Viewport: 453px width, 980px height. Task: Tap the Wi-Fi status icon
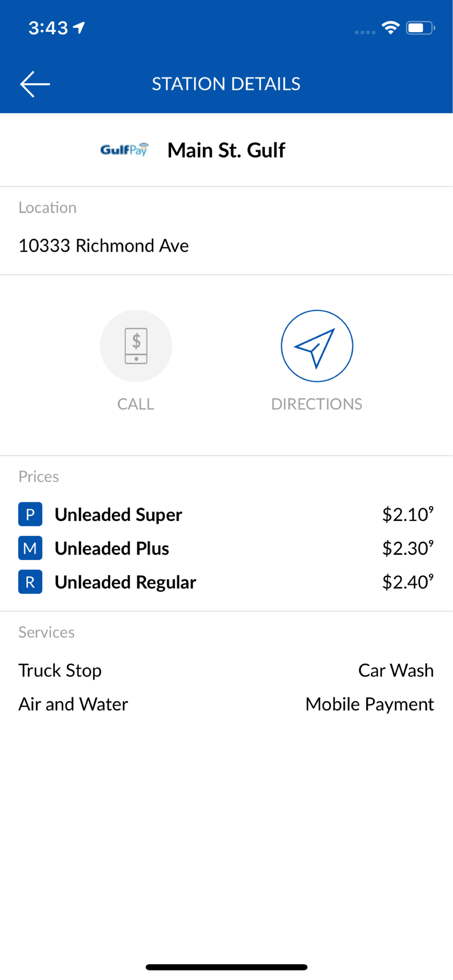click(x=391, y=28)
